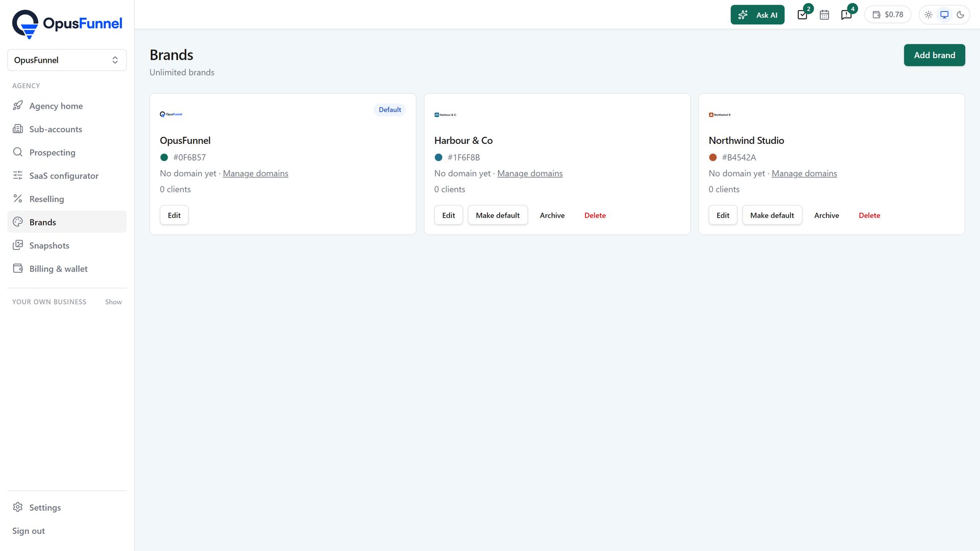
Task: Click the Settings gear icon
Action: click(x=18, y=507)
